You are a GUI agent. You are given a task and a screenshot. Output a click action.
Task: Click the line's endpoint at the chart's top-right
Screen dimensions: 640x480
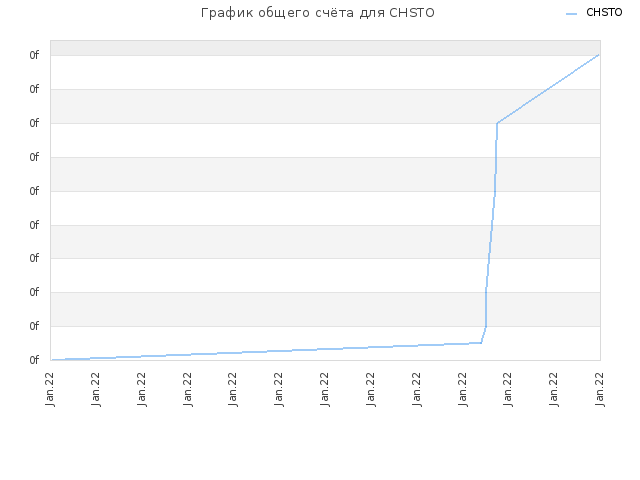(x=598, y=55)
